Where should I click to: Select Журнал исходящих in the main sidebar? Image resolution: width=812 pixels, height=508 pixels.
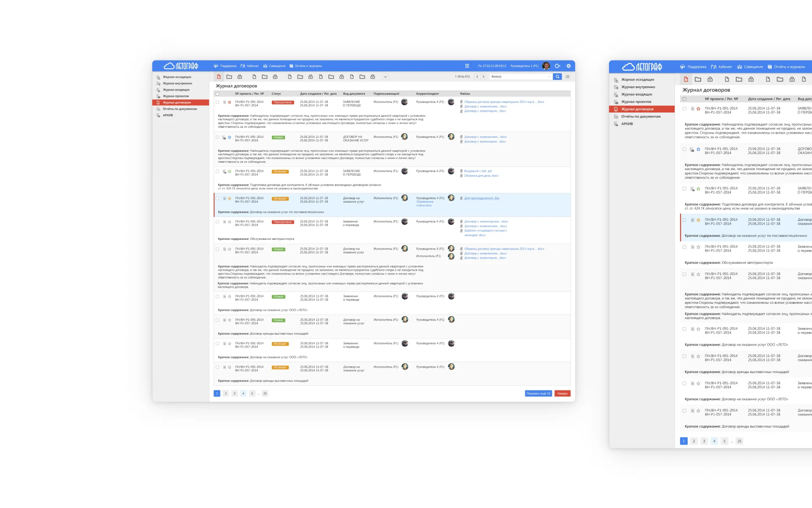[177, 77]
